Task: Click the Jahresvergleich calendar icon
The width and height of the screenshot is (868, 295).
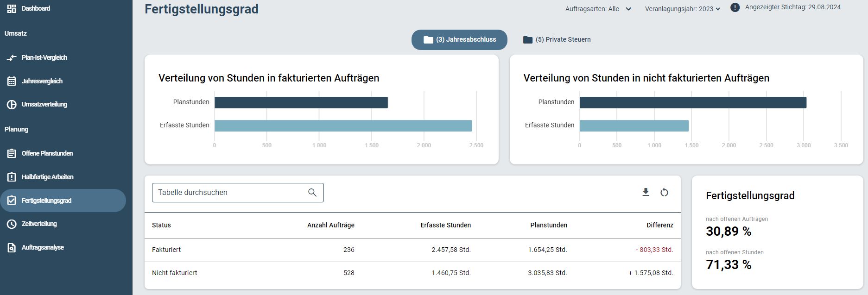Action: click(12, 81)
